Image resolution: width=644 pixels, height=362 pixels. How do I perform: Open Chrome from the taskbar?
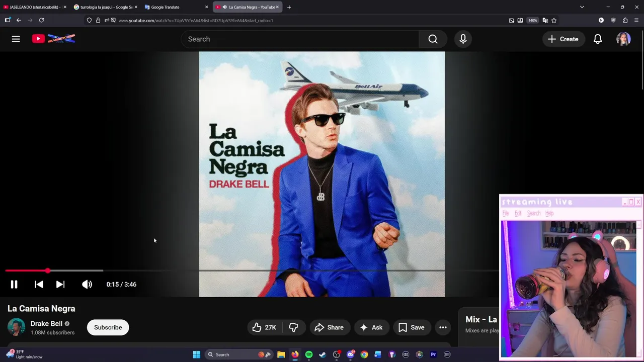(364, 354)
